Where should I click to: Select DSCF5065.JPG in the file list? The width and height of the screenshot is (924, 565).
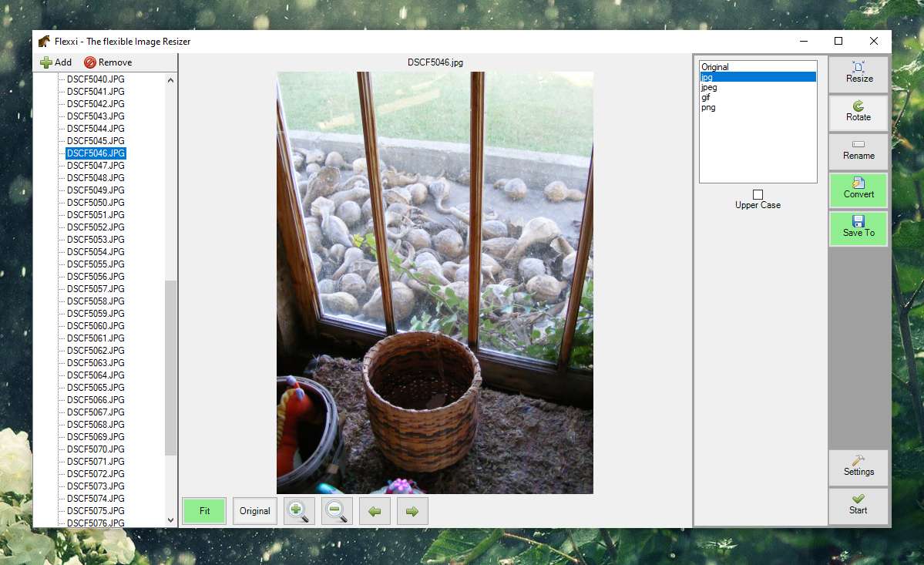coord(96,388)
